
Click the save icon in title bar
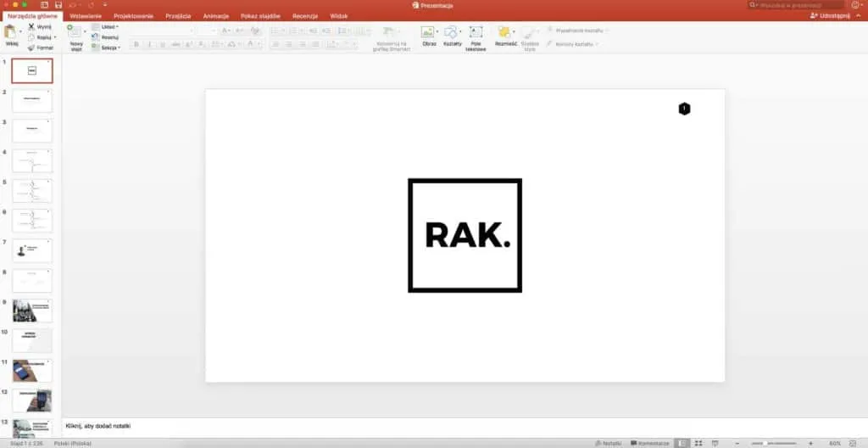pyautogui.click(x=58, y=4)
